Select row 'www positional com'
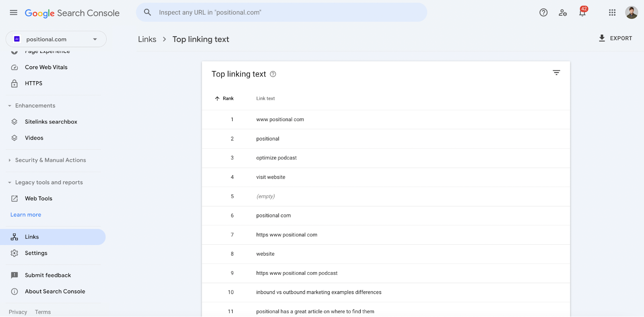Image resolution: width=644 pixels, height=317 pixels. pyautogui.click(x=386, y=119)
